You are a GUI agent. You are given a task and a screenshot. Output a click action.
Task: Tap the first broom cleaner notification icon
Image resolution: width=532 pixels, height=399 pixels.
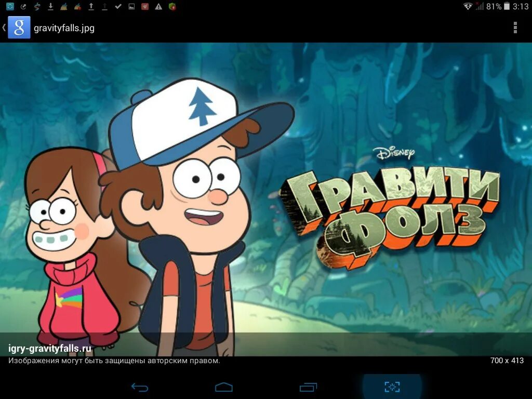[x=64, y=6]
